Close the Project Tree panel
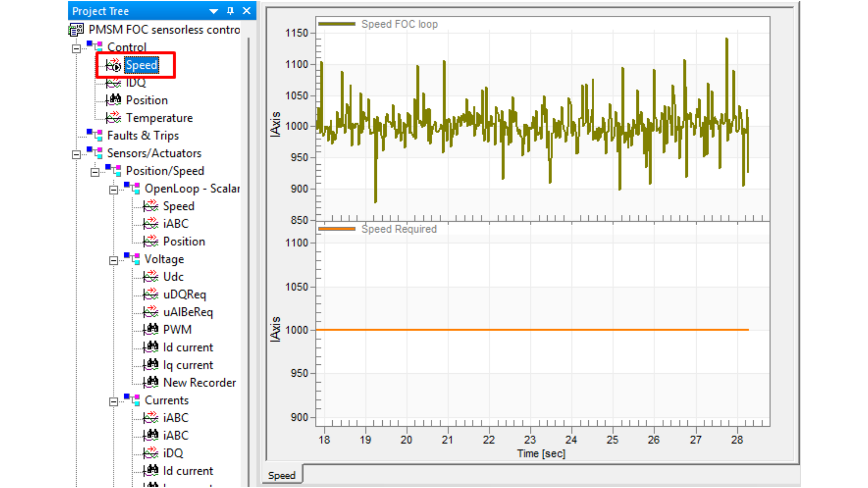 247,11
